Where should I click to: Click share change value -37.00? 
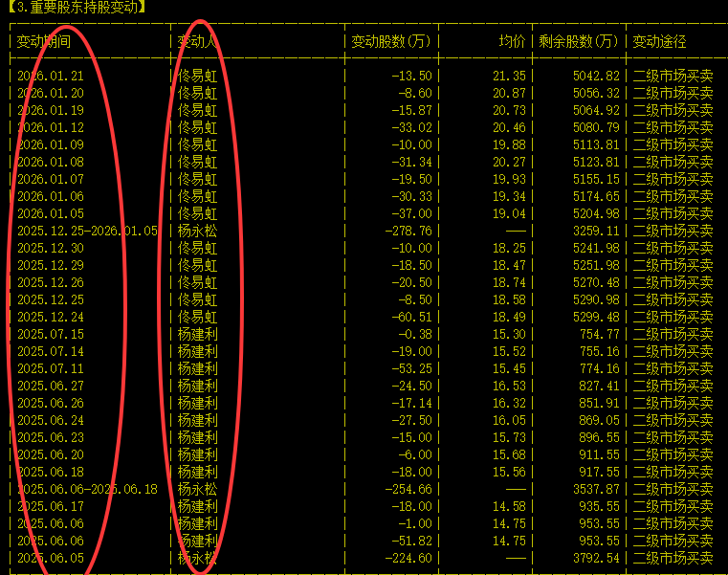[x=411, y=213]
